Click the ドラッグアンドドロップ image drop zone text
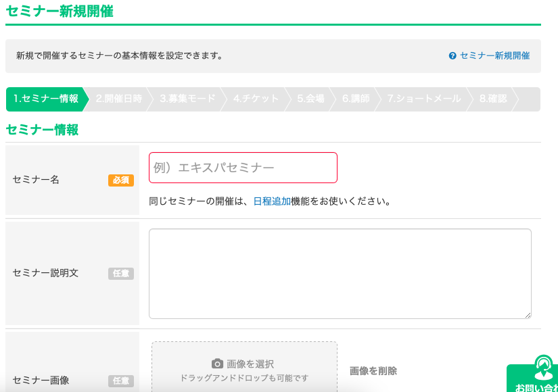 pyautogui.click(x=244, y=378)
